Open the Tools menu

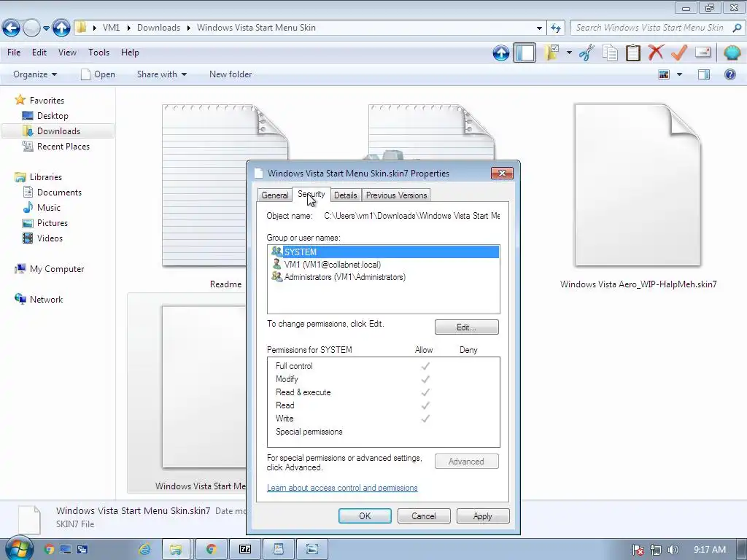click(x=98, y=52)
